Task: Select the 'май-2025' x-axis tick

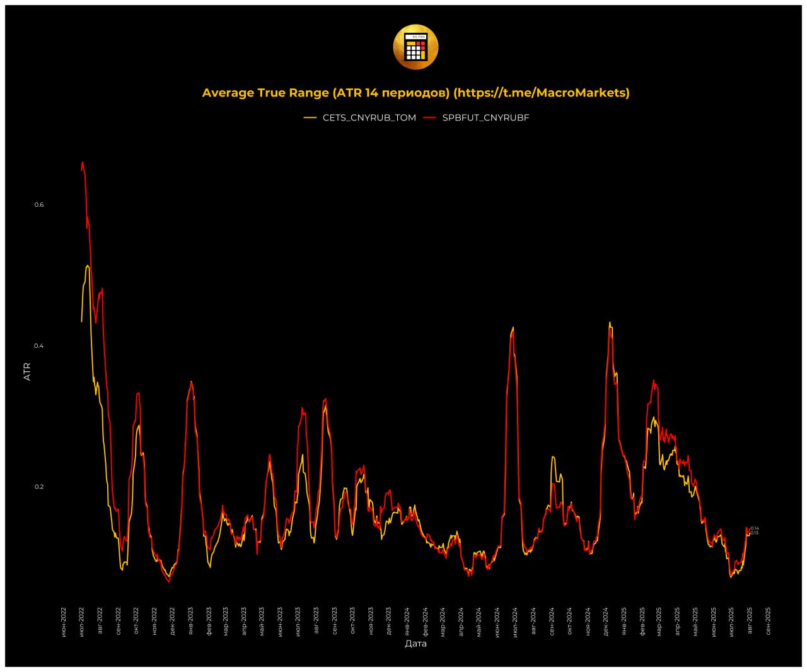Action: tap(695, 621)
